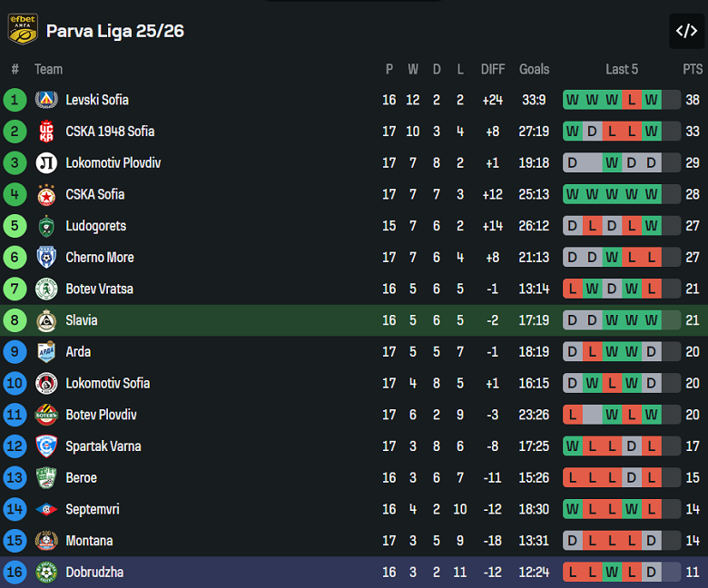This screenshot has width=708, height=588.
Task: Click the Cherno More club crest
Action: pyautogui.click(x=46, y=258)
